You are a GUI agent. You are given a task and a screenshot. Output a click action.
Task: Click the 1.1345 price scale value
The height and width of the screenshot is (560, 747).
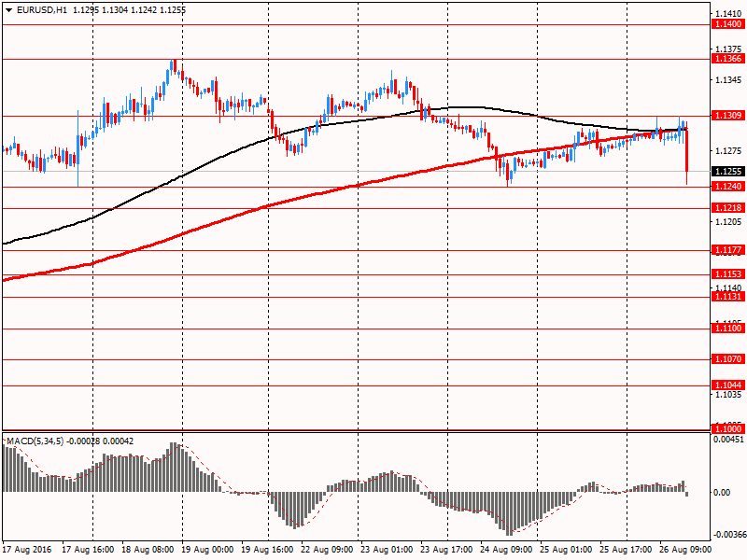point(728,79)
